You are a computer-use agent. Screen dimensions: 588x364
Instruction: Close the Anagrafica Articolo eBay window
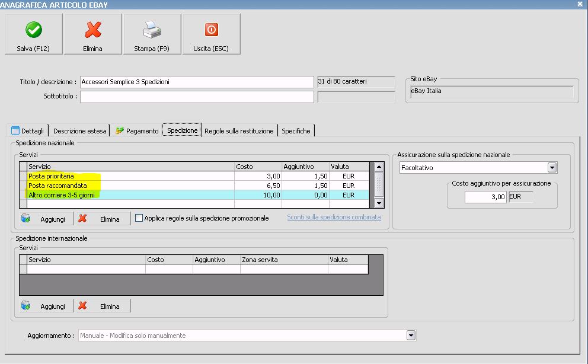pyautogui.click(x=580, y=4)
